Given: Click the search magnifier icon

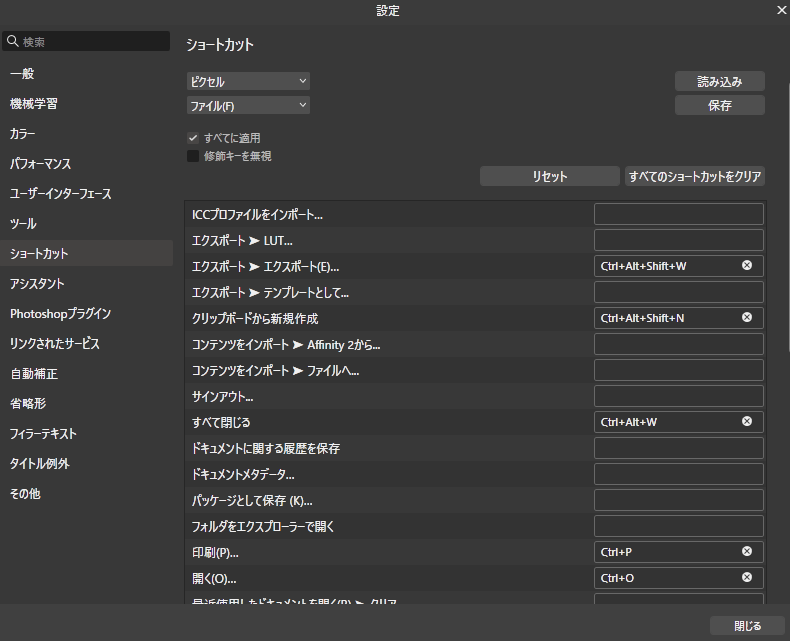Looking at the screenshot, I should (13, 42).
